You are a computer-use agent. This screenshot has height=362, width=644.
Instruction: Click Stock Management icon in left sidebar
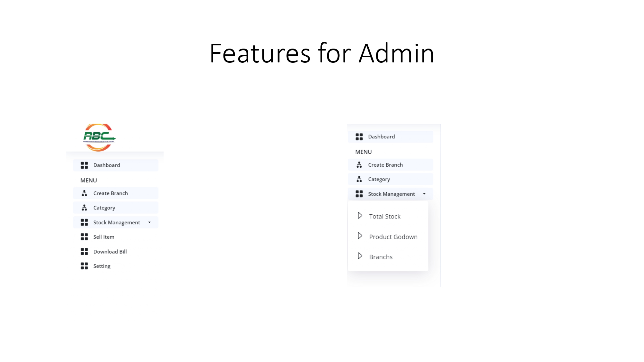[x=84, y=222]
